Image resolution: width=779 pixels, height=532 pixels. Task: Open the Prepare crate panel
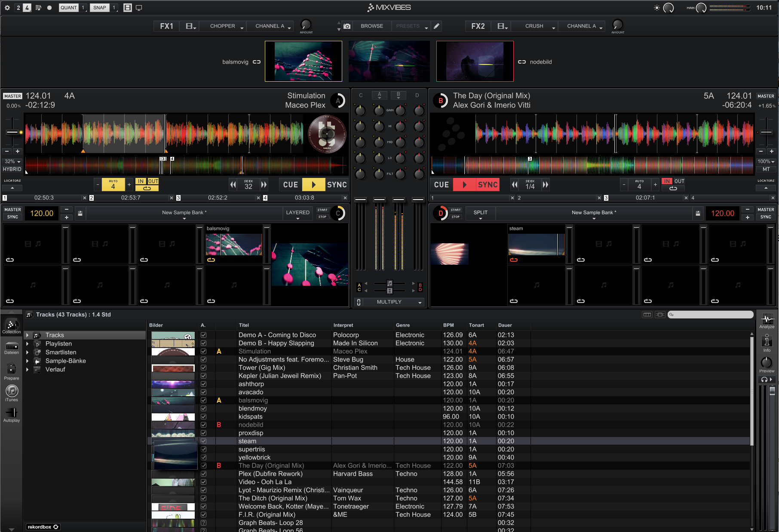tap(11, 371)
